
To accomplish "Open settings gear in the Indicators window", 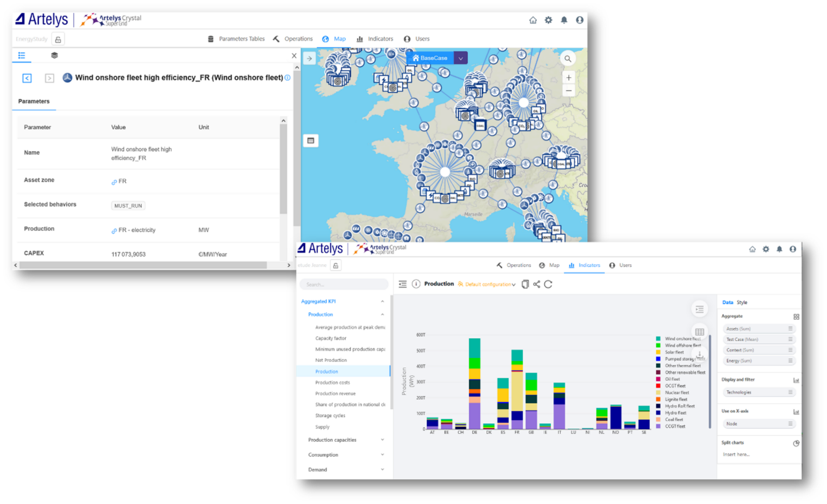I will coord(766,249).
